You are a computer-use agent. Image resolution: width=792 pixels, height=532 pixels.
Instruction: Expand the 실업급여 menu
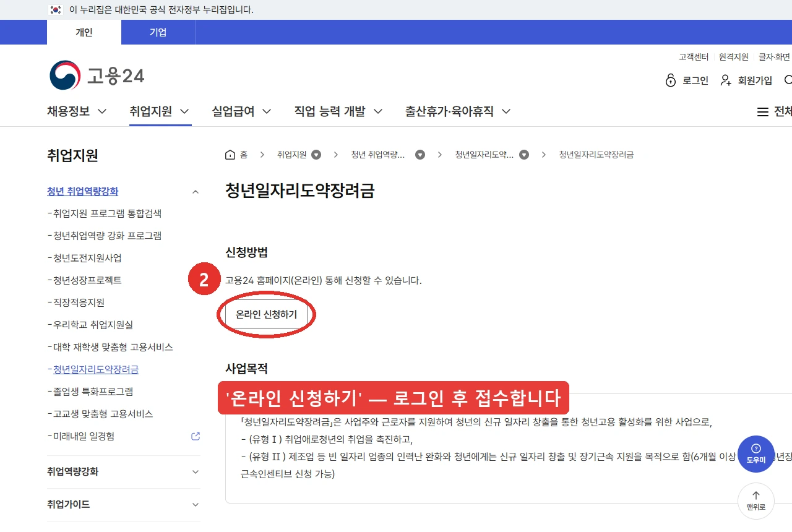tap(241, 111)
